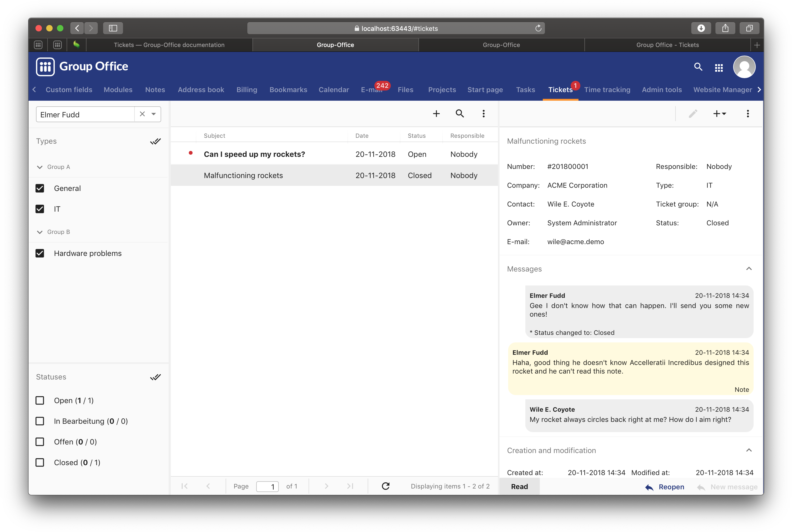The height and width of the screenshot is (532, 792).
Task: Open the user avatar menu
Action: click(744, 67)
